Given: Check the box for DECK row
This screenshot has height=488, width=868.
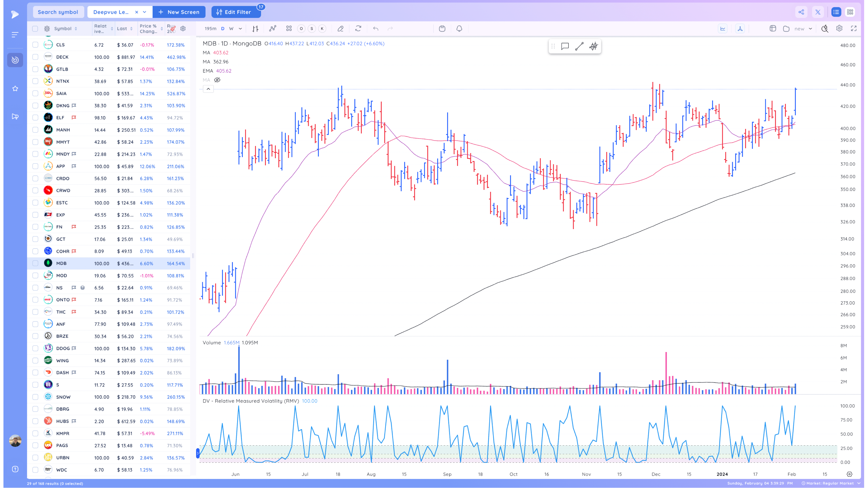Looking at the screenshot, I should (x=35, y=57).
